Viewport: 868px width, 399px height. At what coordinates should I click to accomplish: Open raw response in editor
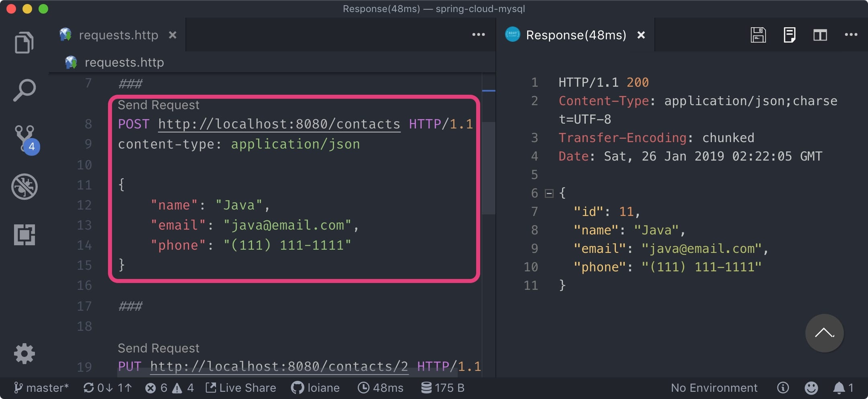pos(789,35)
